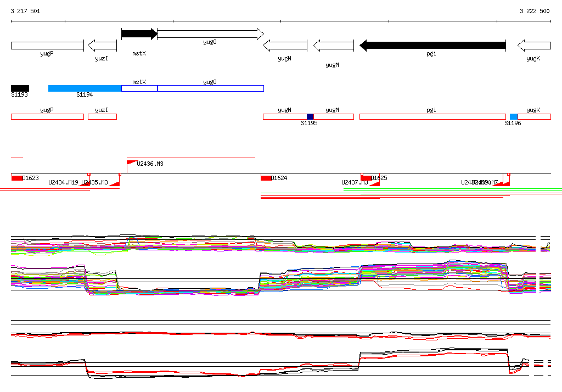The width and height of the screenshot is (562, 392).
Task: Click the light blue S1196 segment
Action: coord(514,116)
